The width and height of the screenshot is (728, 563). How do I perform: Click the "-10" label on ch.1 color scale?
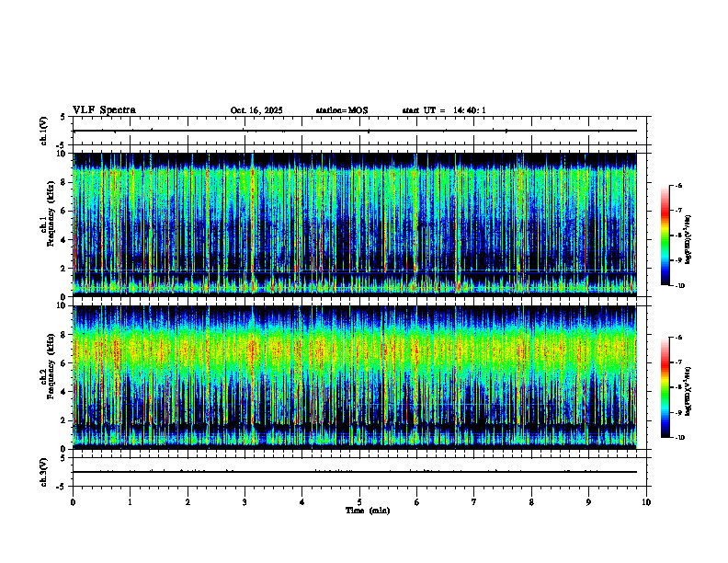(679, 286)
